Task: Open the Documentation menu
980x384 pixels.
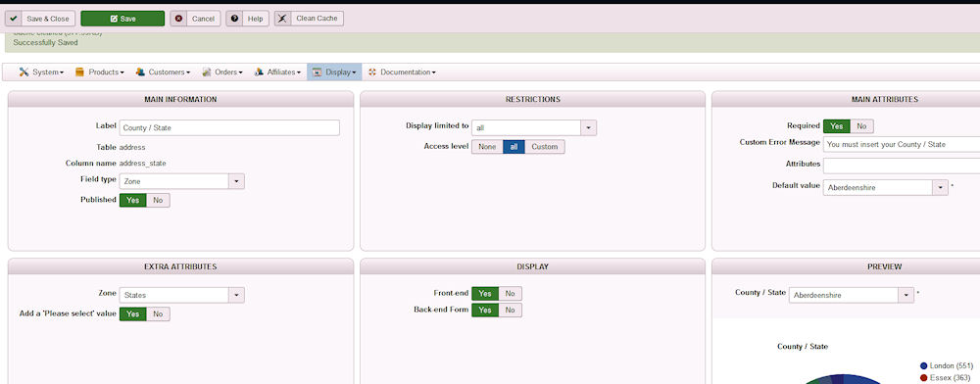Action: click(x=401, y=72)
